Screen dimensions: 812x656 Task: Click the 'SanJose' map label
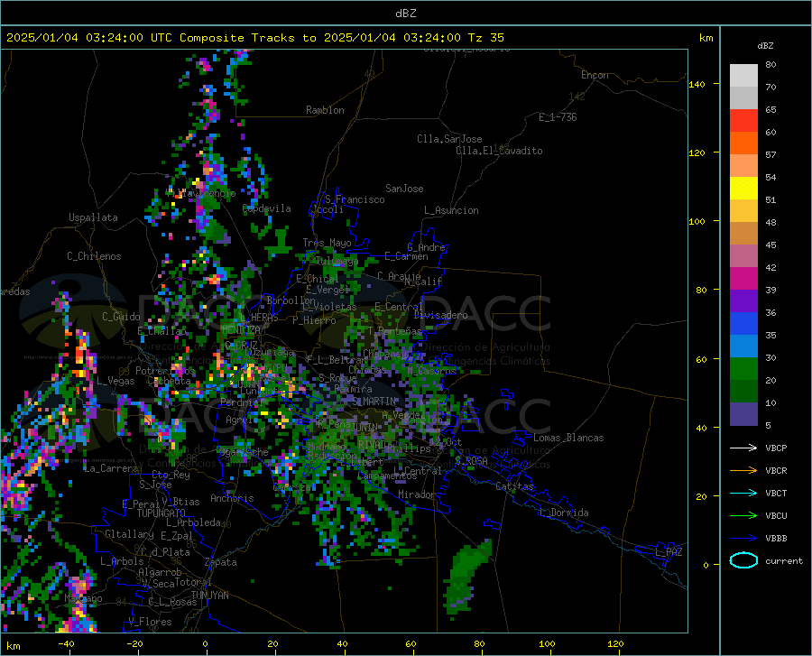pos(404,189)
